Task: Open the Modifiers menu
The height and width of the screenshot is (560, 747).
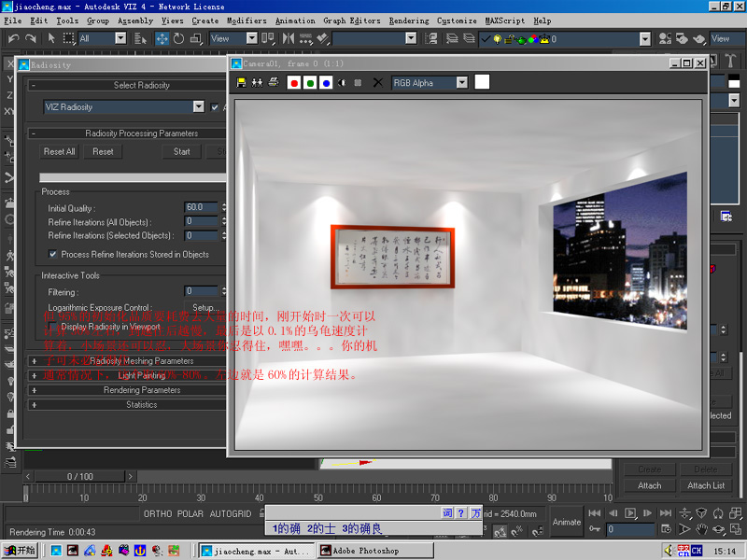Action: click(x=246, y=21)
